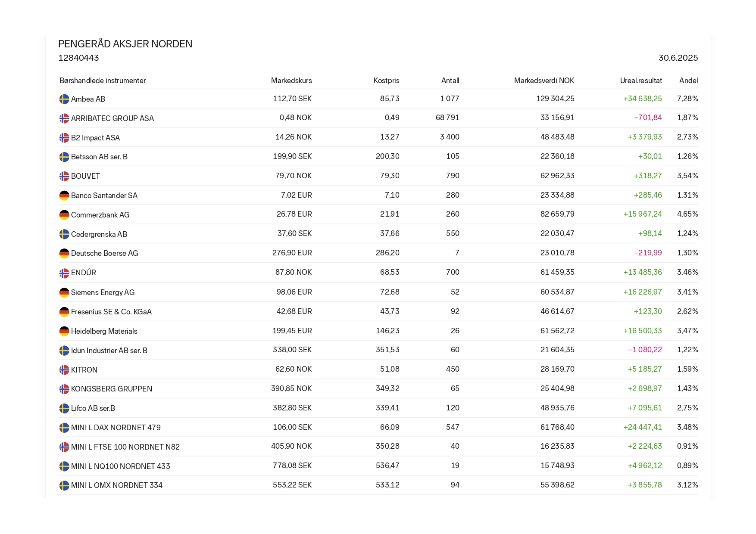Click the Kostpris column header
Image resolution: width=756 pixels, height=534 pixels.
[x=386, y=81]
